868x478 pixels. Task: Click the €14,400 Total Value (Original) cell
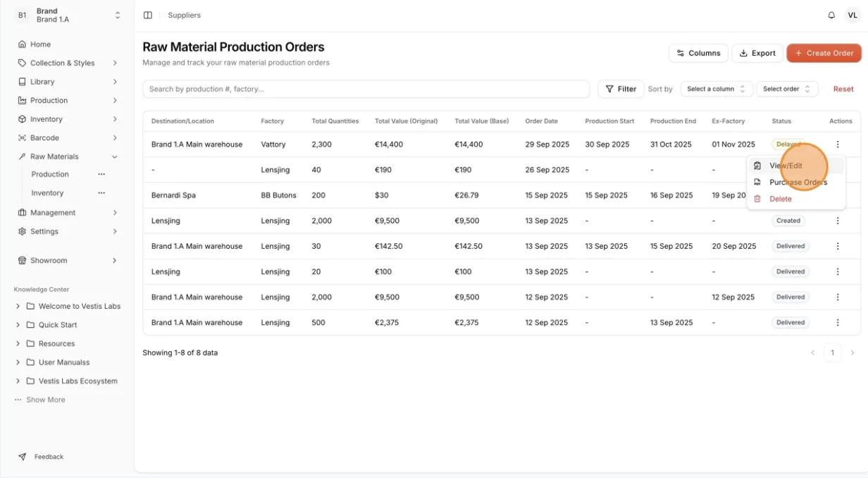[389, 145]
